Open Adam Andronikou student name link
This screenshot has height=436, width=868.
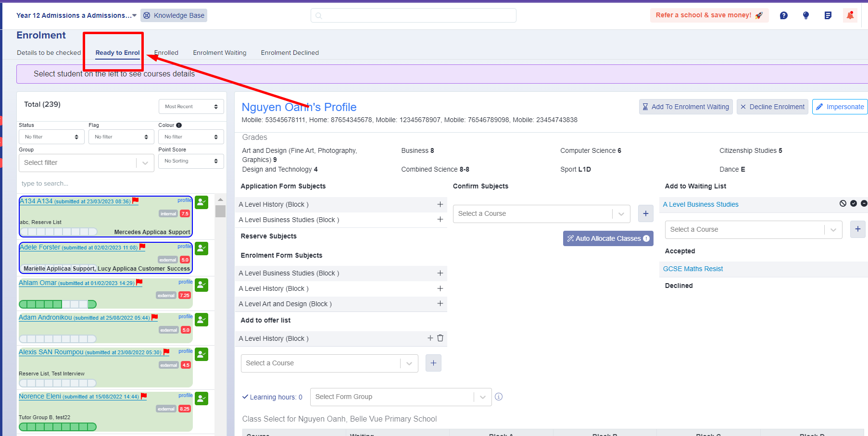[45, 317]
